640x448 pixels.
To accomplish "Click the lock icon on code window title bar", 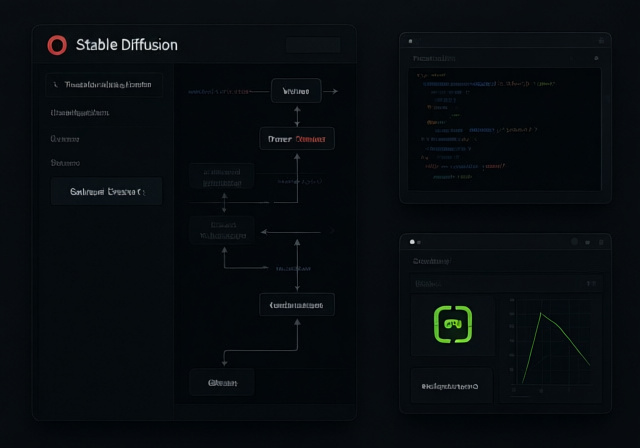I will coord(601,41).
